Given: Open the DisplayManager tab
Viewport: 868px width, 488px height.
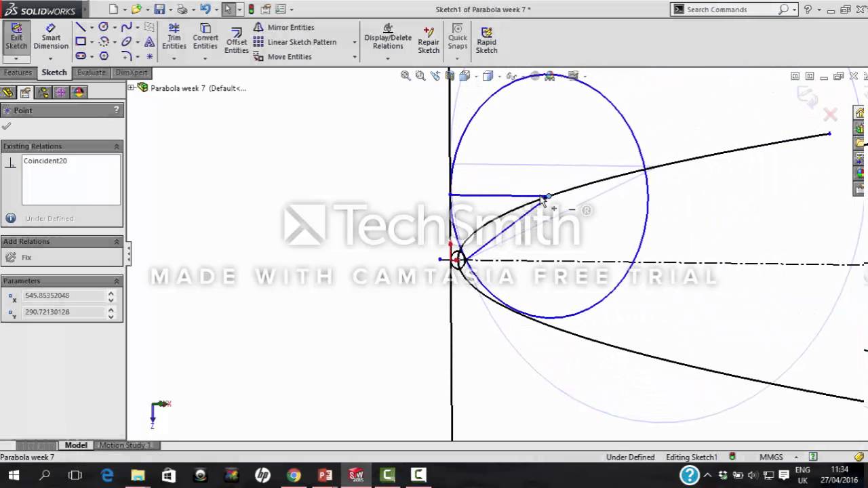Looking at the screenshot, I should pos(79,92).
